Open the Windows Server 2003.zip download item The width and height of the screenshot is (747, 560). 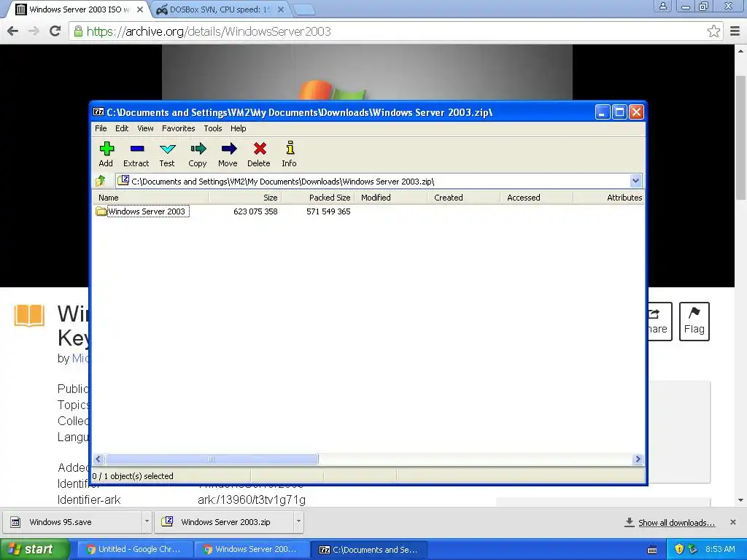(225, 522)
